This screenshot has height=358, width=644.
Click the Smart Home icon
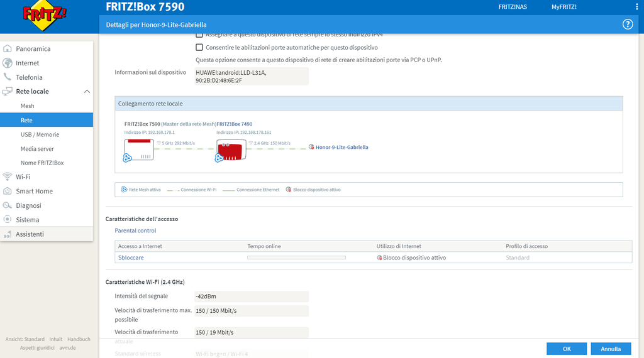click(x=8, y=191)
